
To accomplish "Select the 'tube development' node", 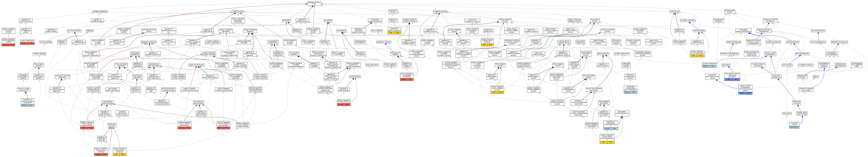I will [x=792, y=42].
